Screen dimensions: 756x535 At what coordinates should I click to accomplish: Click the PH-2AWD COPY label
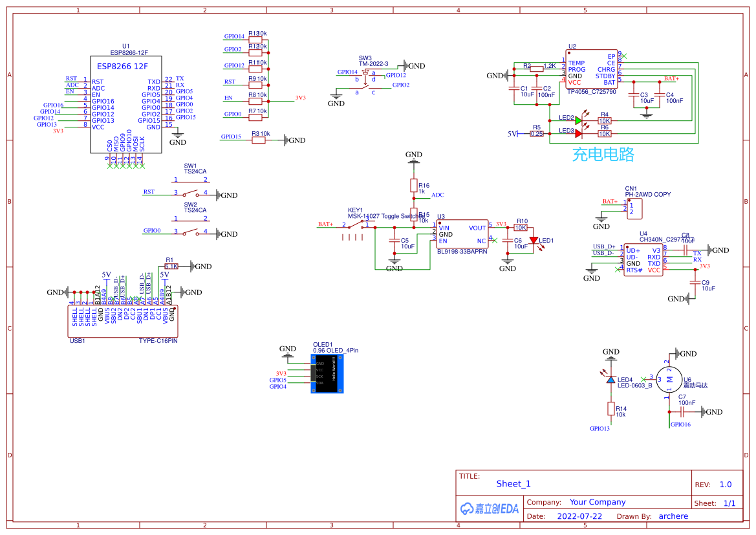648,195
